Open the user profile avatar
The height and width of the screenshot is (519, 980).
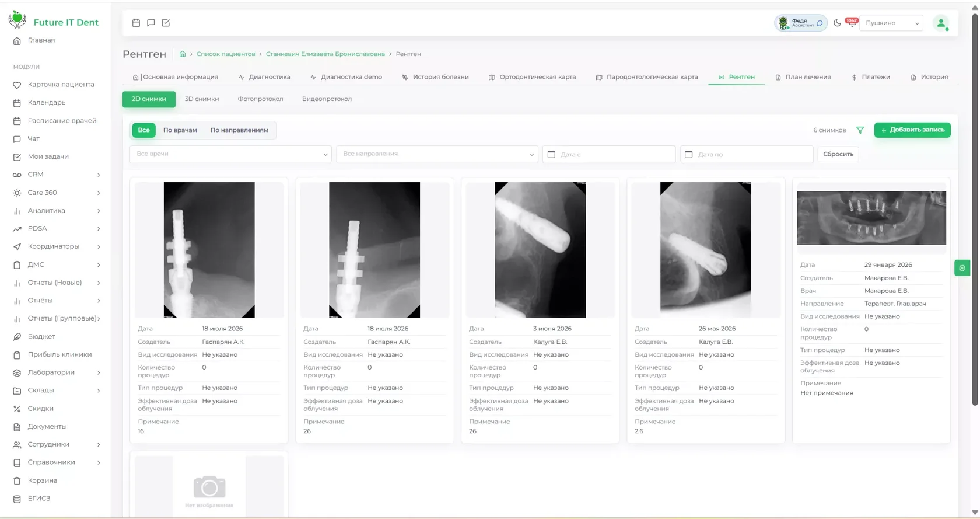click(x=941, y=23)
